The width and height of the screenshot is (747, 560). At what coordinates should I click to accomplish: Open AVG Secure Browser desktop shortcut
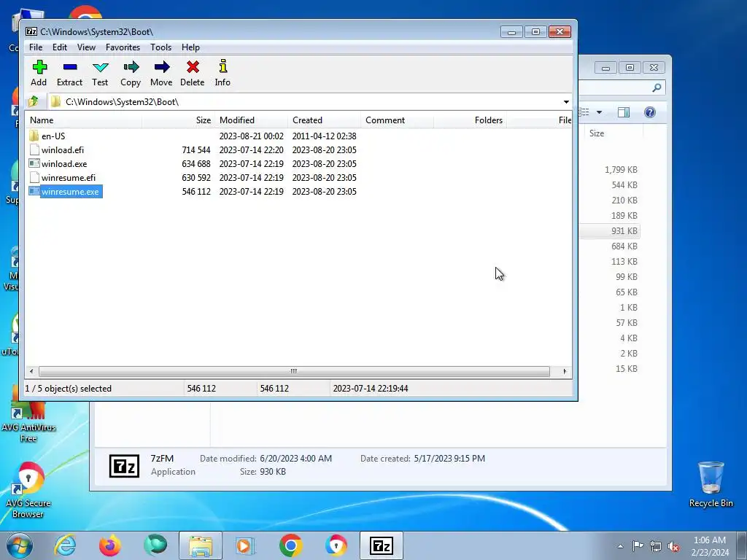click(x=28, y=491)
